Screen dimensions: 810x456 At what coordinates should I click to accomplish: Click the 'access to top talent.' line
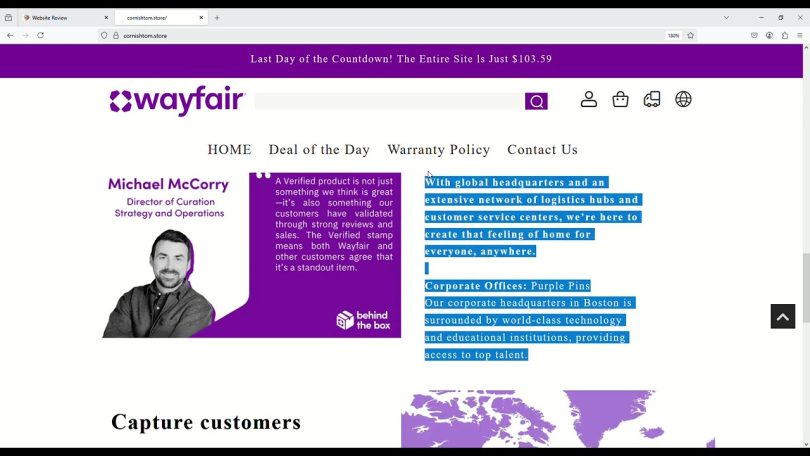coord(476,355)
